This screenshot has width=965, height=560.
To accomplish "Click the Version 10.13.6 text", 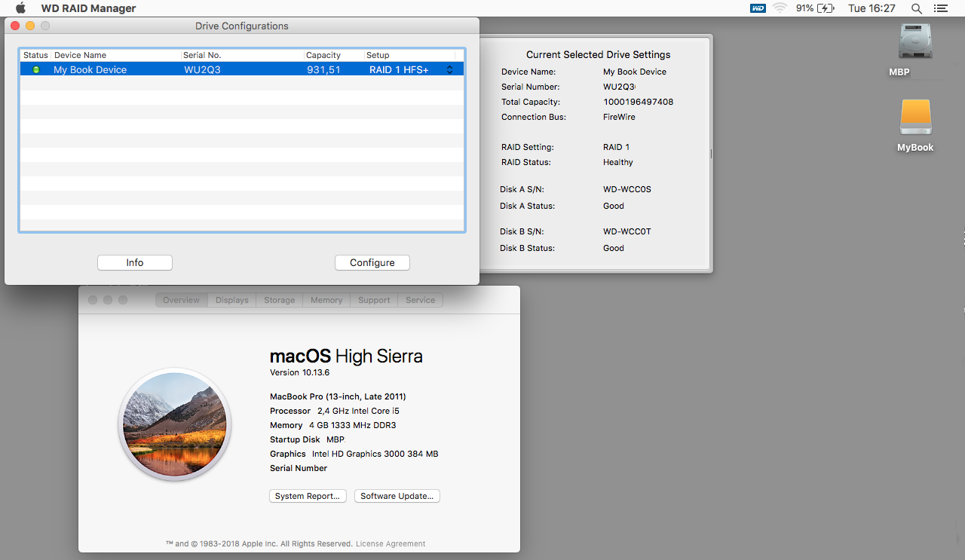I will click(299, 372).
